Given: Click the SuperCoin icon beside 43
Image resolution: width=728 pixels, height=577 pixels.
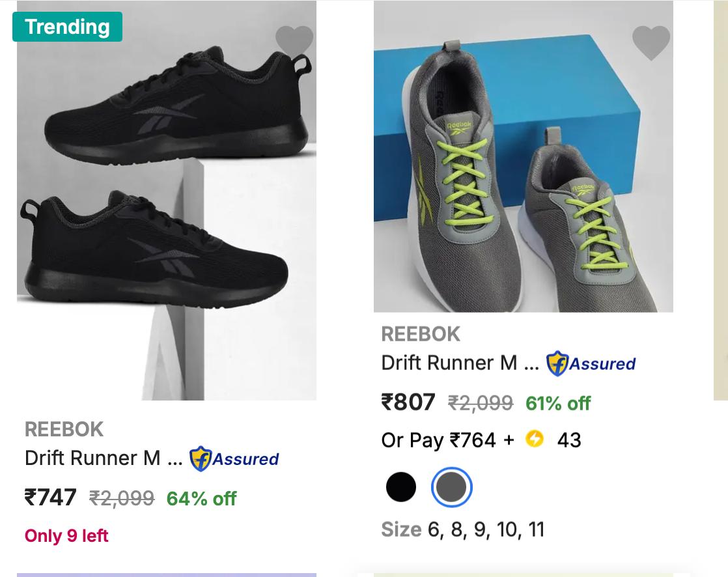Looking at the screenshot, I should (x=535, y=439).
